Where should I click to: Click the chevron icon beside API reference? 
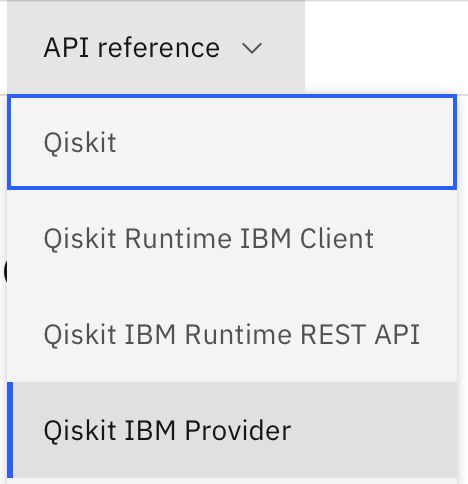(x=252, y=48)
